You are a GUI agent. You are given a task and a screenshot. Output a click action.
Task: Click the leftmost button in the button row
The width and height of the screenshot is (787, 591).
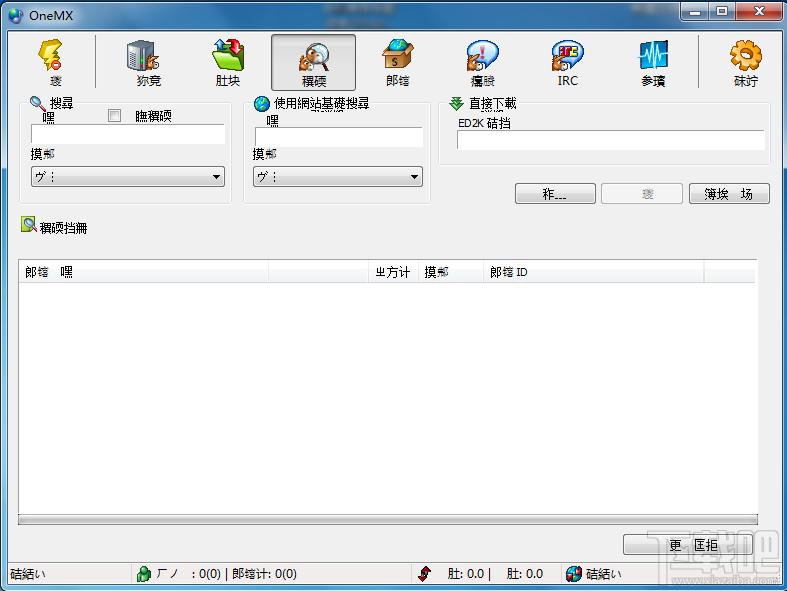pyautogui.click(x=555, y=194)
